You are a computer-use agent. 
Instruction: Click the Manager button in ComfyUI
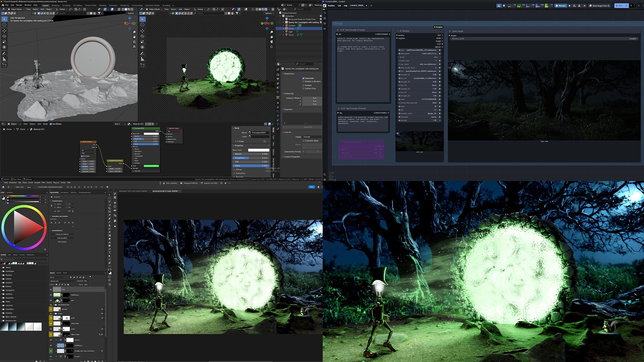coord(561,6)
